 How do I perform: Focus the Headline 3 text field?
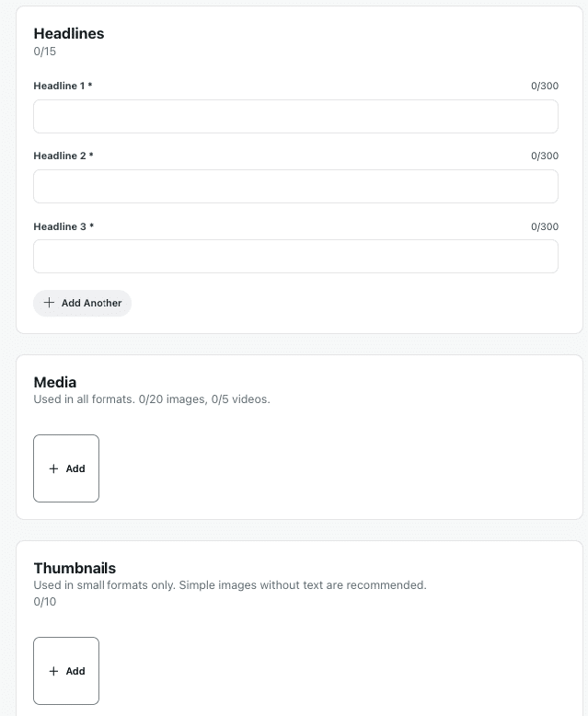tap(295, 257)
